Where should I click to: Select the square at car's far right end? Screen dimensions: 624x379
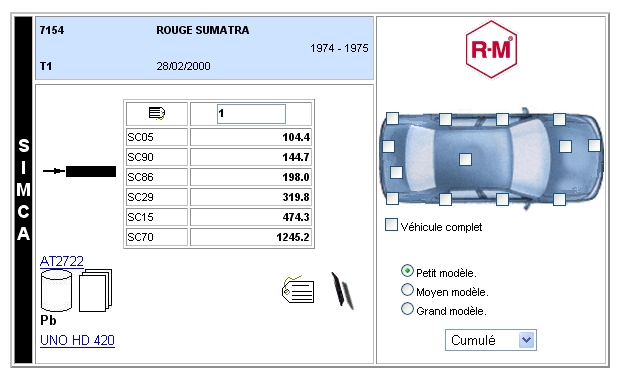coord(594,145)
